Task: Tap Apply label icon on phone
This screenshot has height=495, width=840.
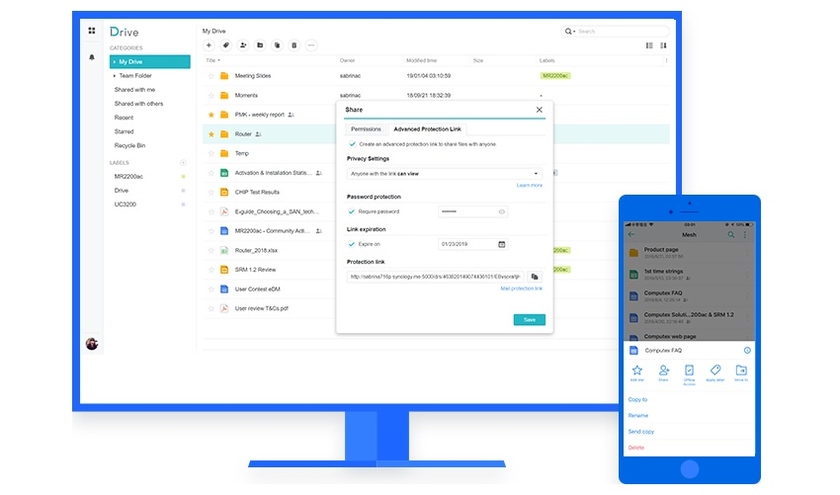Action: [715, 372]
